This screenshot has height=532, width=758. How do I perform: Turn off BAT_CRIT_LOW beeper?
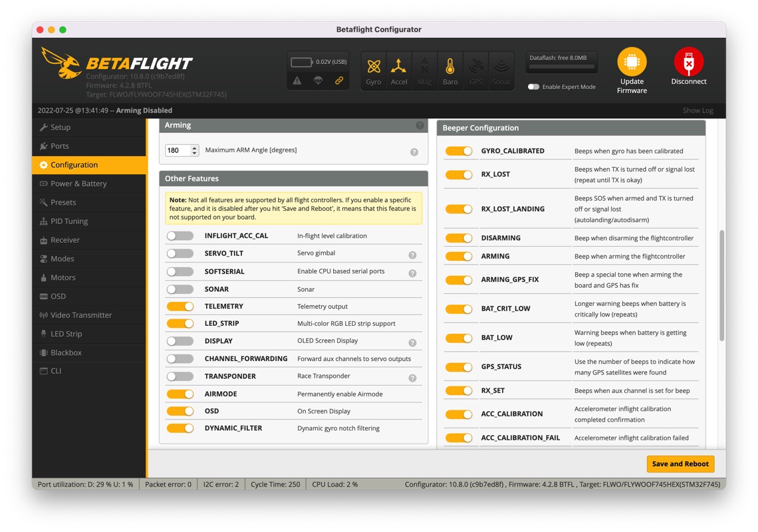click(459, 309)
